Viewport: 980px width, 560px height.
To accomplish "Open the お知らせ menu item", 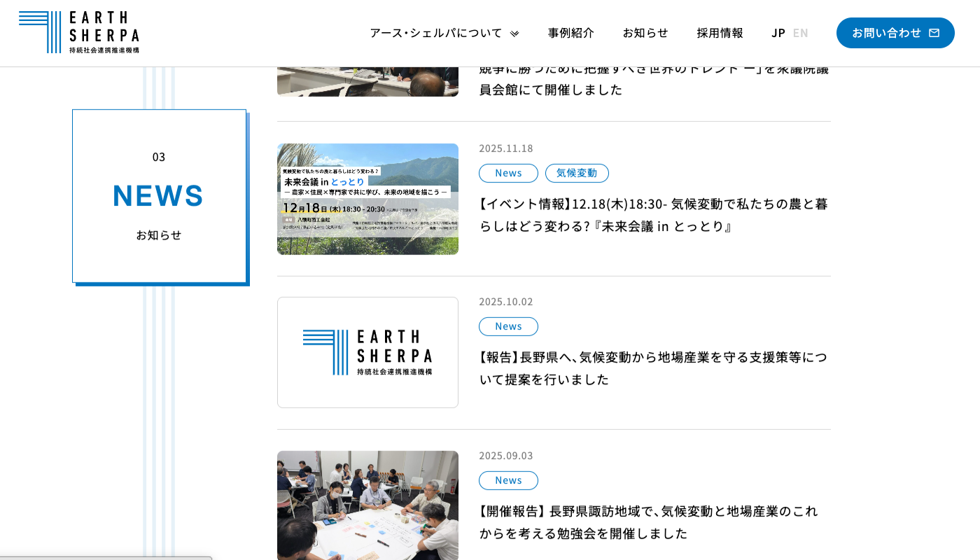I will (x=645, y=33).
